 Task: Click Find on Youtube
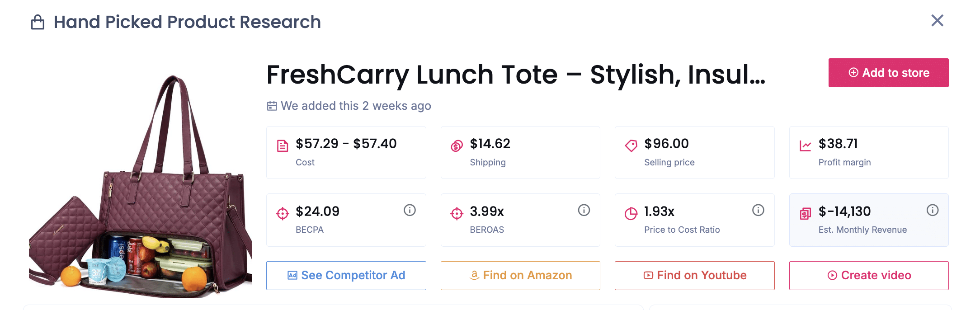(x=694, y=275)
